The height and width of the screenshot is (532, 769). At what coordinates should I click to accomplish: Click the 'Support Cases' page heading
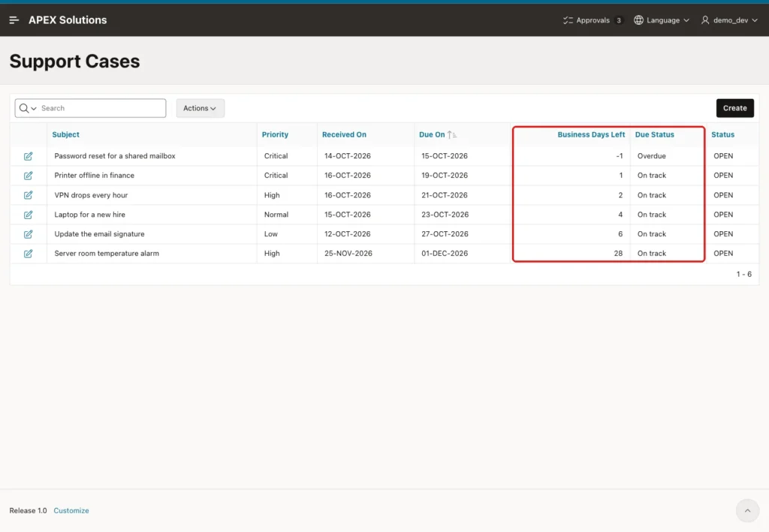pos(74,62)
